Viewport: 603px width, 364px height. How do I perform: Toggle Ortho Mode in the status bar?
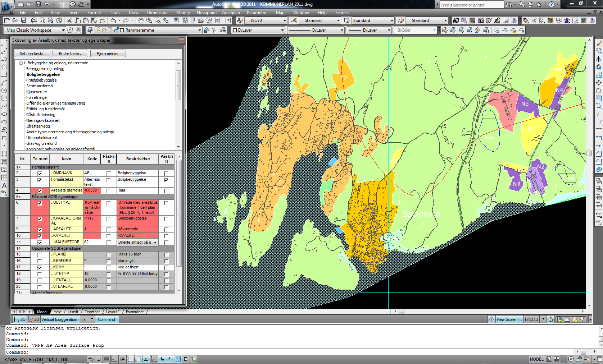pos(114,359)
